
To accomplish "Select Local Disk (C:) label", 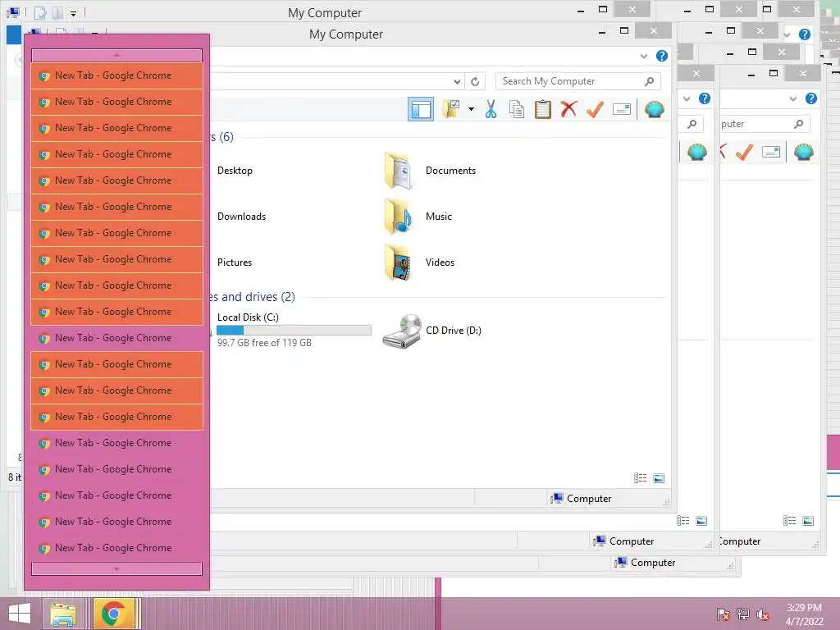I will click(248, 317).
